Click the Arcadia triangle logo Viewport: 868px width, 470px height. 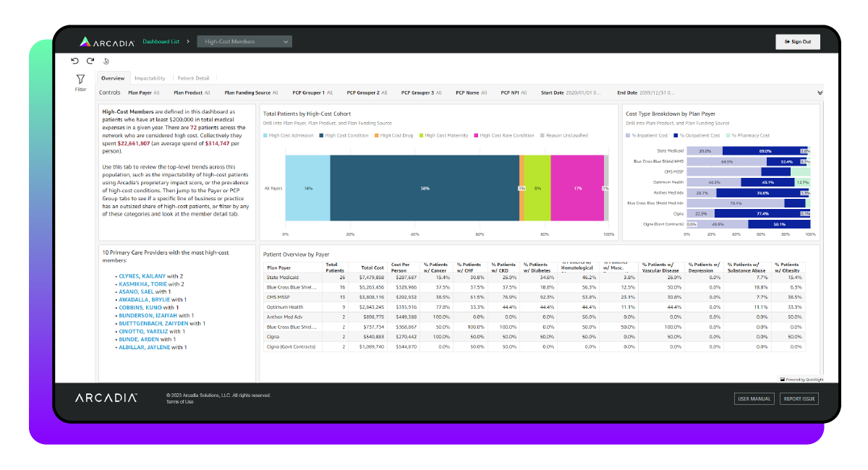pyautogui.click(x=84, y=41)
